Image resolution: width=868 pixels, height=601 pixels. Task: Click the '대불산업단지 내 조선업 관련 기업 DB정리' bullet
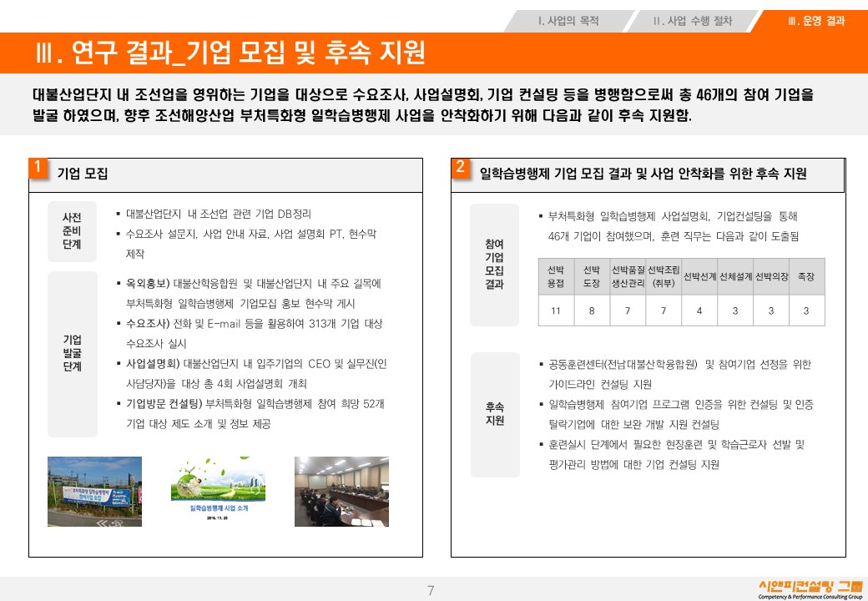click(218, 215)
